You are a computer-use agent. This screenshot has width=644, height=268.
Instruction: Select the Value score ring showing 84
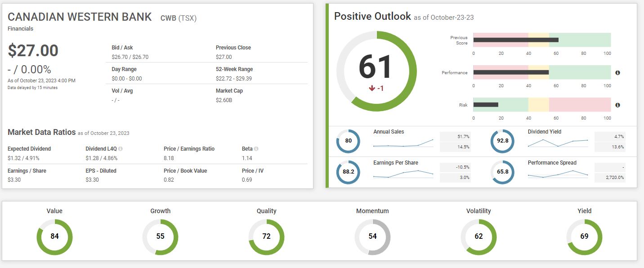tap(54, 237)
